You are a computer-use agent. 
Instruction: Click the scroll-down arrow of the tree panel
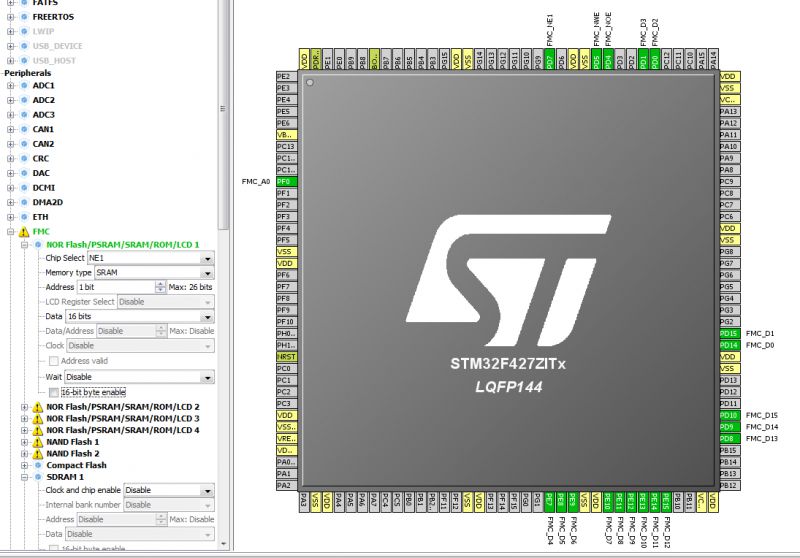[223, 544]
